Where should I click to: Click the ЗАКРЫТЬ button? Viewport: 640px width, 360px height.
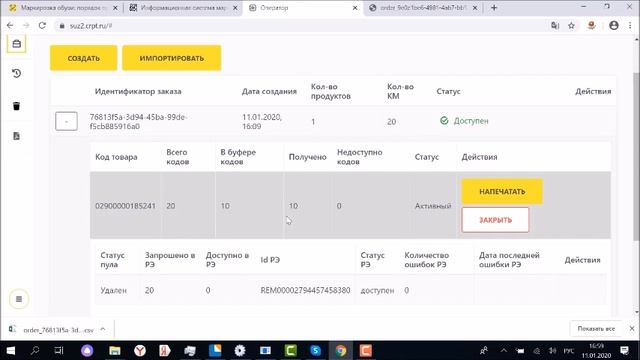click(495, 220)
